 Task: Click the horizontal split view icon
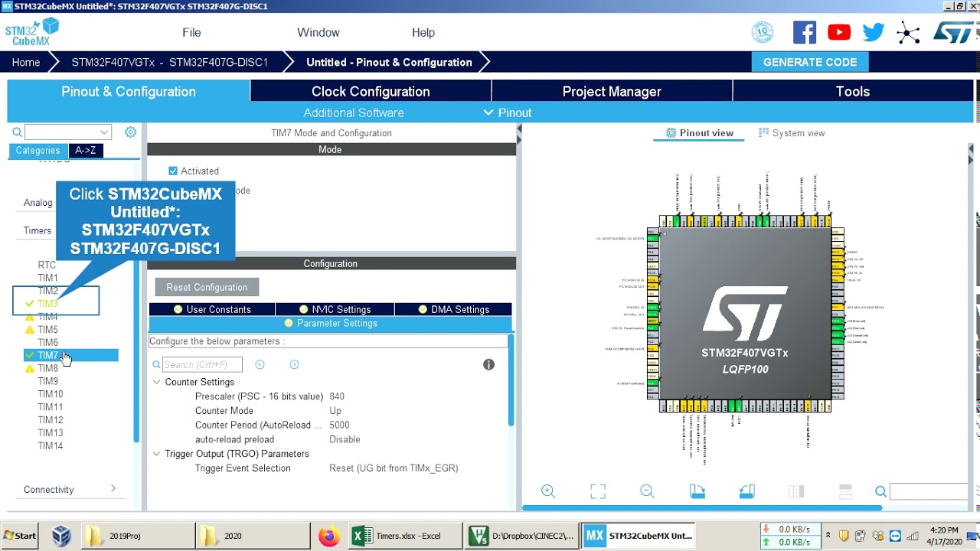(845, 491)
